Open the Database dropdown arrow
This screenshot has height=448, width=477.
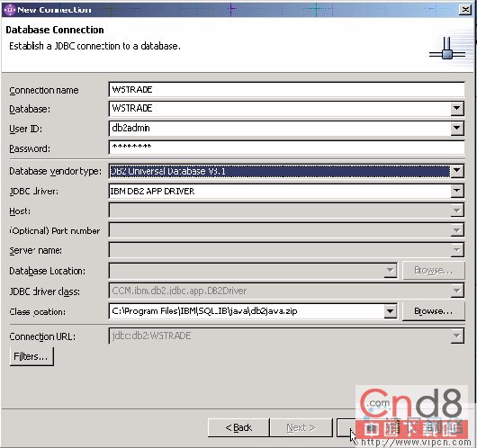click(x=457, y=109)
